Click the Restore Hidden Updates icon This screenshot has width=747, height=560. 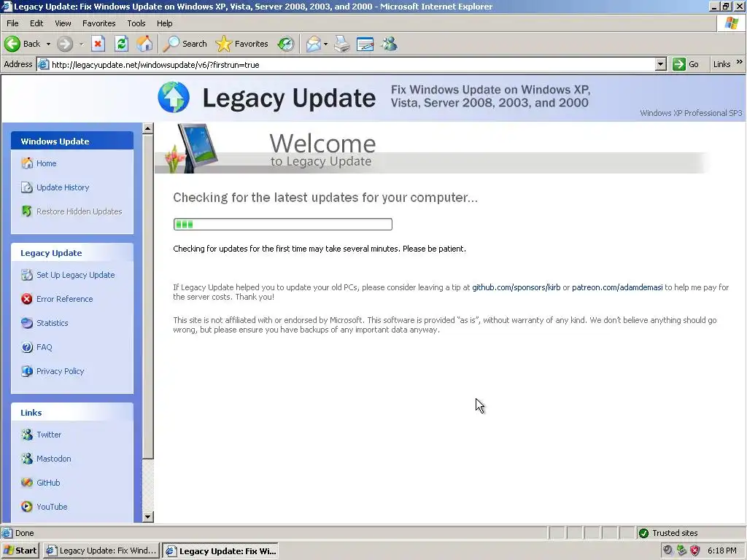click(x=27, y=211)
